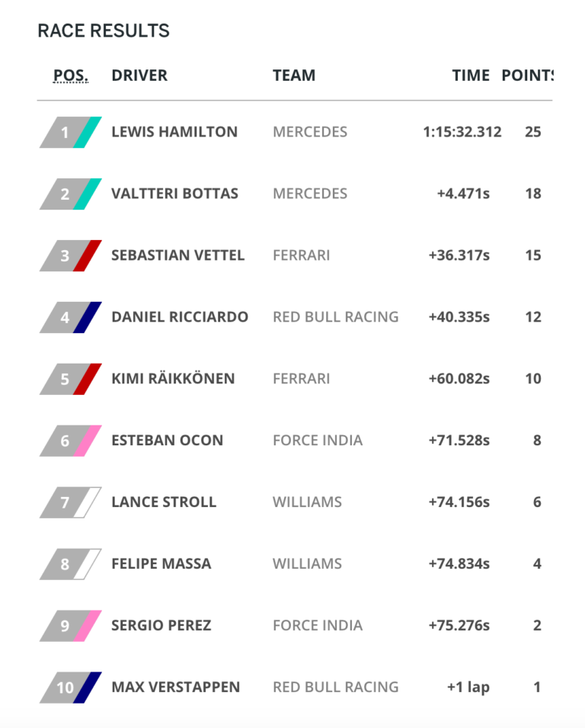Open Lewis Hamilton driver name
The height and width of the screenshot is (728, 585).
coord(174,132)
